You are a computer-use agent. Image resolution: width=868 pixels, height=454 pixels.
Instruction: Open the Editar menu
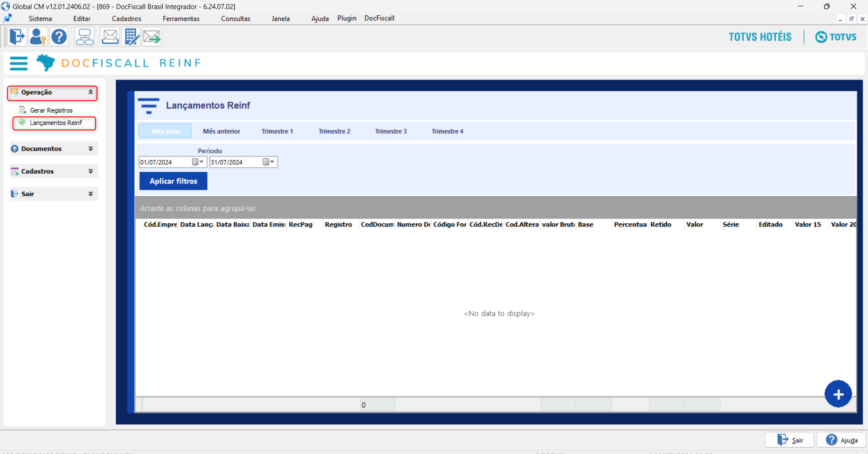click(82, 19)
